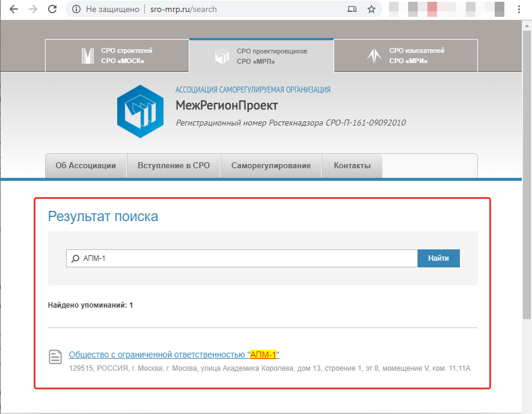Screen dimensions: 532x414
Task: Click the СРО «МРИ» surveyors logo icon
Action: 375,56
